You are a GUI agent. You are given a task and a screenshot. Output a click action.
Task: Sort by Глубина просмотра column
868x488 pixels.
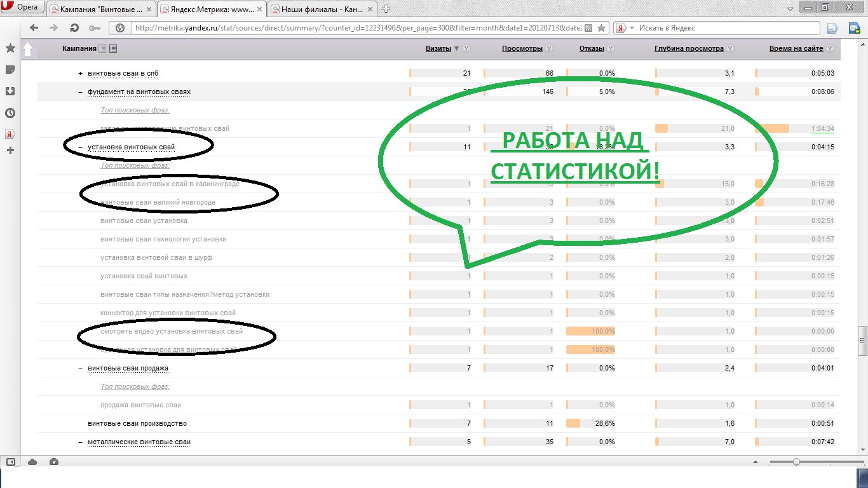point(689,49)
